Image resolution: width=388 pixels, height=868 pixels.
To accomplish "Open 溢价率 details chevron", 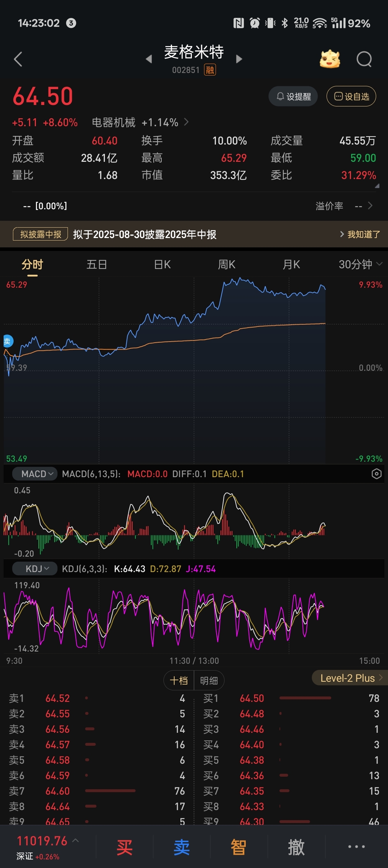I will 370,206.
